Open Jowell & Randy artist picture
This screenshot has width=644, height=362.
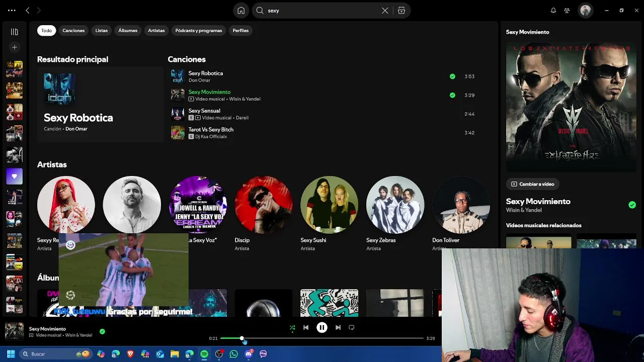(198, 205)
